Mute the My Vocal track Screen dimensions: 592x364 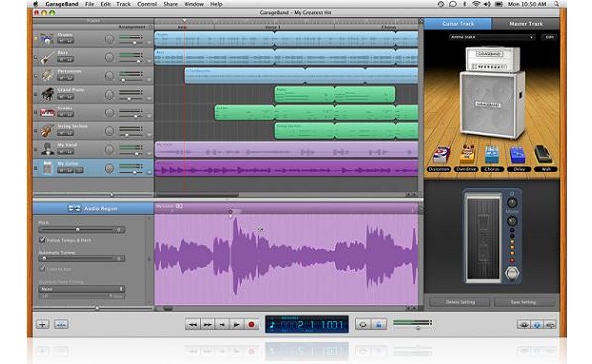point(61,152)
